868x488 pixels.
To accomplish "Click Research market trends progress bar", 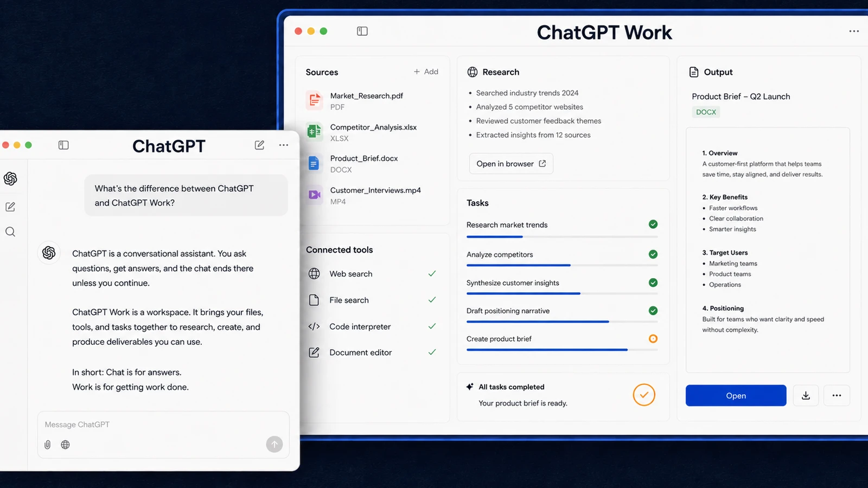I will [562, 237].
